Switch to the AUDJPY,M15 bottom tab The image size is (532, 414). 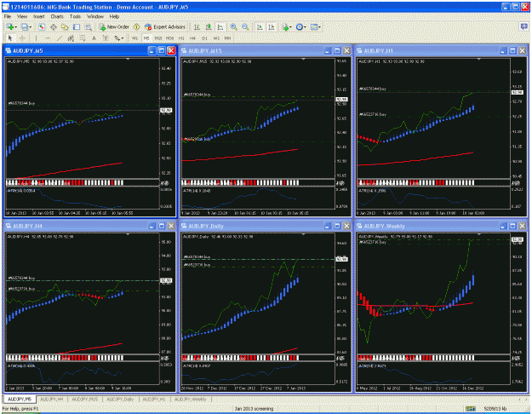click(85, 399)
